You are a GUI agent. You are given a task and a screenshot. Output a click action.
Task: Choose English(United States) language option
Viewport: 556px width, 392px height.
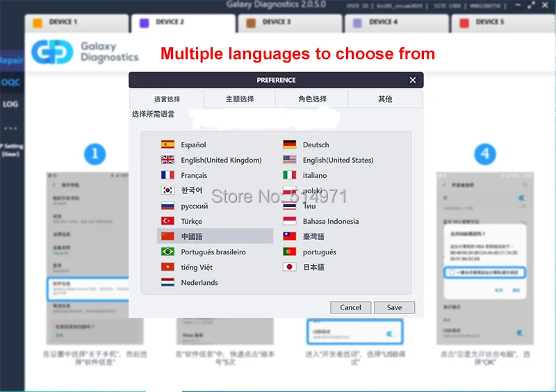(337, 160)
